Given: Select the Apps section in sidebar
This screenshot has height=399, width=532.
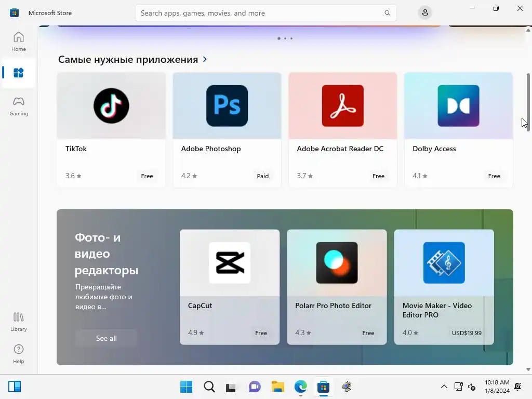Looking at the screenshot, I should click(x=19, y=73).
